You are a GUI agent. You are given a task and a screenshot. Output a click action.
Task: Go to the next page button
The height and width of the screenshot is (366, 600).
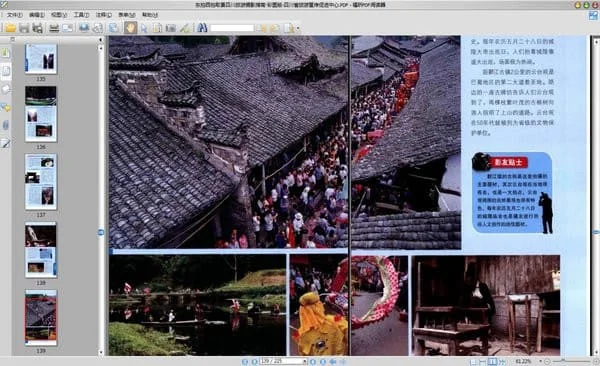(x=313, y=361)
